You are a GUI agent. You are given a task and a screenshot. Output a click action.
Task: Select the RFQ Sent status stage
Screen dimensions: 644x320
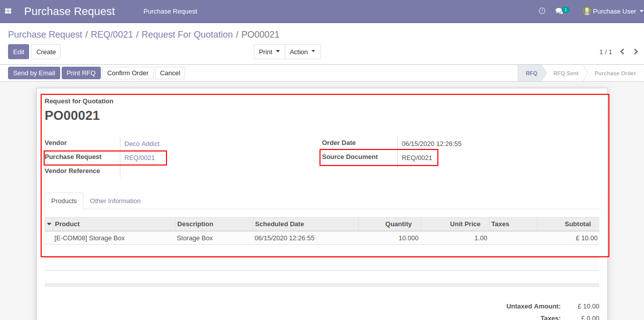pos(565,73)
